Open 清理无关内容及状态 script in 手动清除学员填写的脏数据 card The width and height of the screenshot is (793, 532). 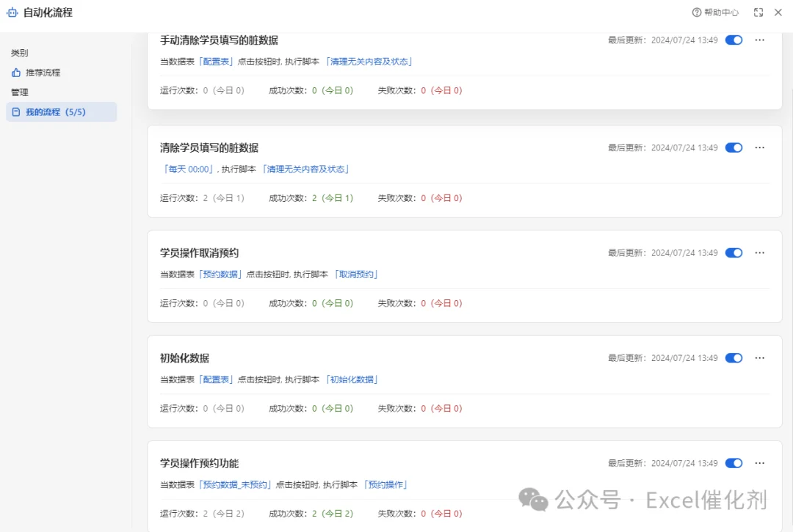[369, 62]
